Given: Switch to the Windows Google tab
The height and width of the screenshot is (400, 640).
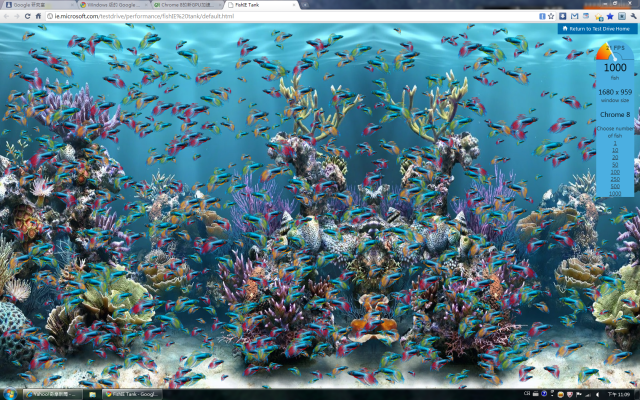Looking at the screenshot, I should [113, 5].
